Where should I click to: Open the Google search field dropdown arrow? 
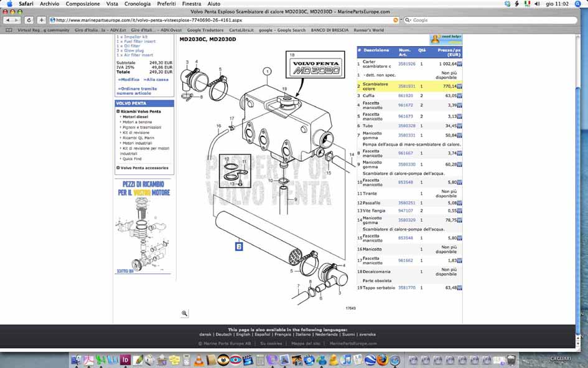[x=408, y=21]
